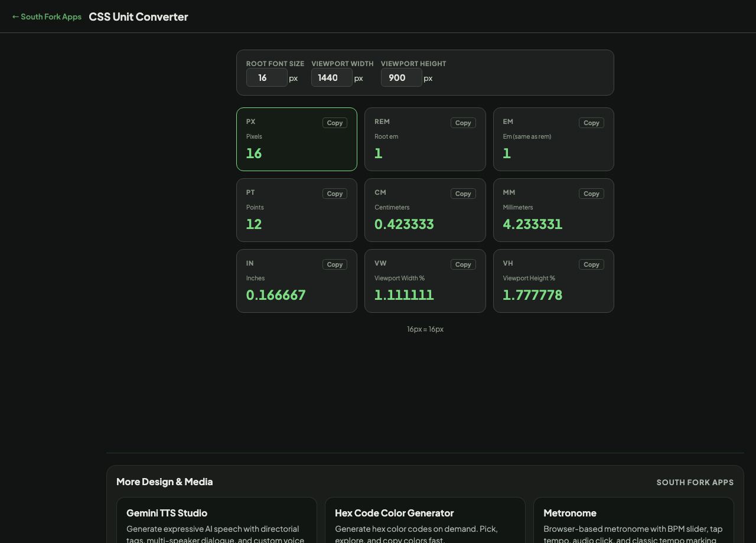The width and height of the screenshot is (756, 543).
Task: Click the 'Viewport Width %' label
Action: point(400,278)
